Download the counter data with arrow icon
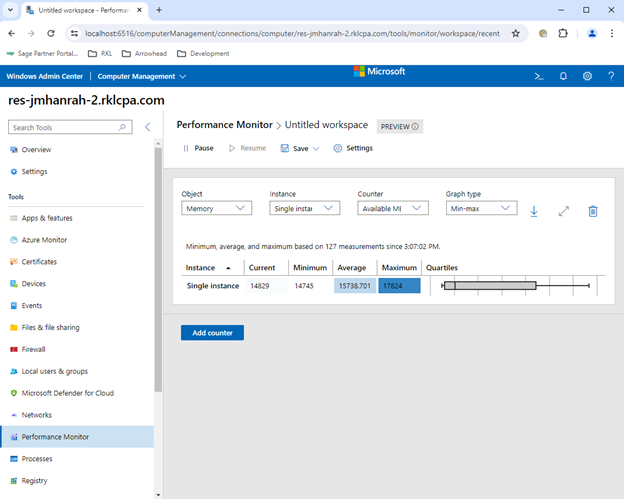 534,211
